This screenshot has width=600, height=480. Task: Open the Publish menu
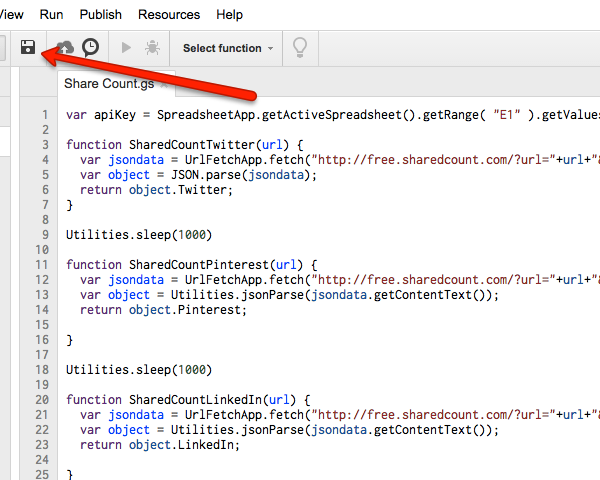coord(100,15)
